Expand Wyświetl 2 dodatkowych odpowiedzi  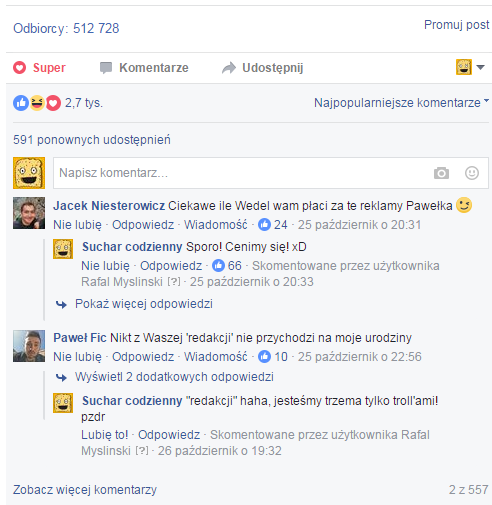tap(165, 377)
